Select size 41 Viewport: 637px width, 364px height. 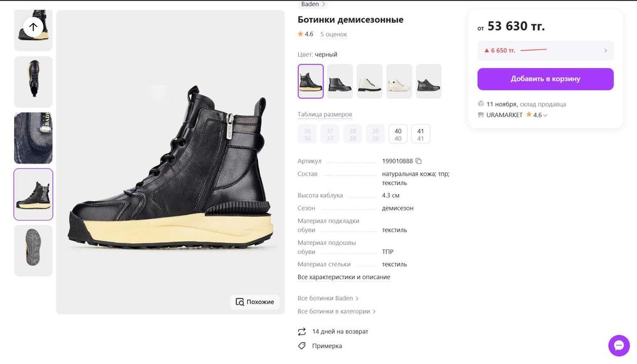pos(420,134)
